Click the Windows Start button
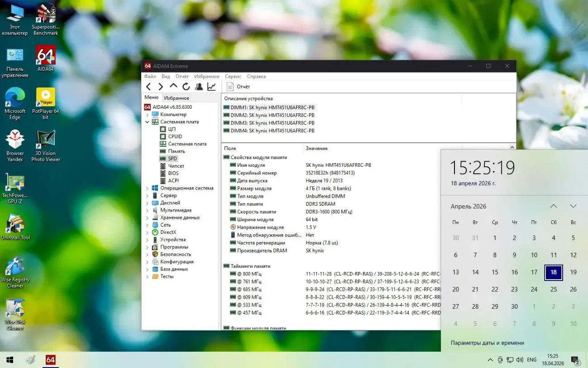The image size is (588, 368). point(9,360)
